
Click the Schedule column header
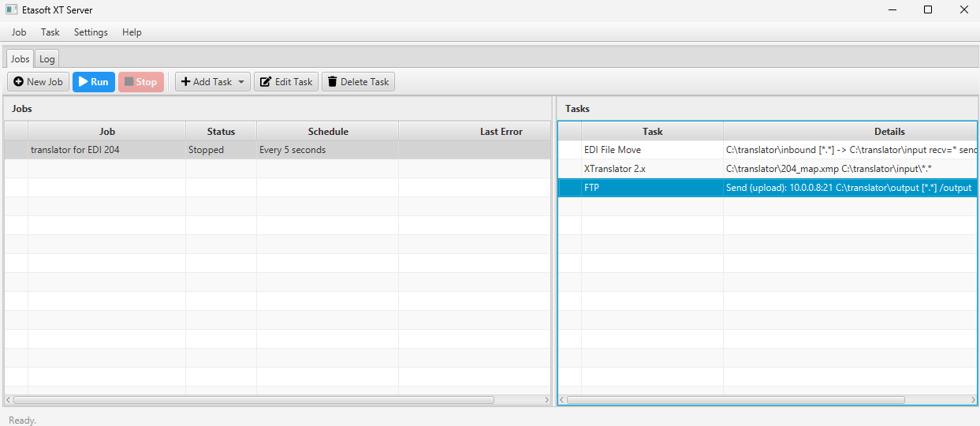click(x=328, y=132)
